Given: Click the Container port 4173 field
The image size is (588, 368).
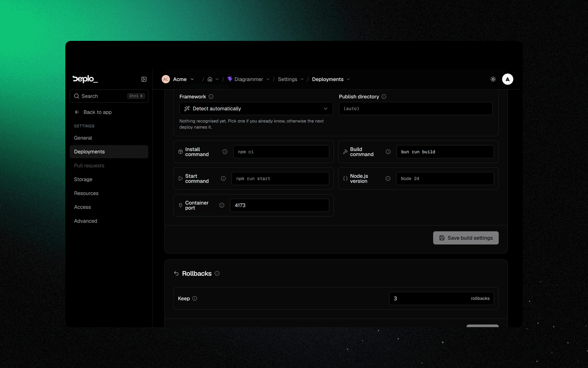Looking at the screenshot, I should tap(280, 205).
